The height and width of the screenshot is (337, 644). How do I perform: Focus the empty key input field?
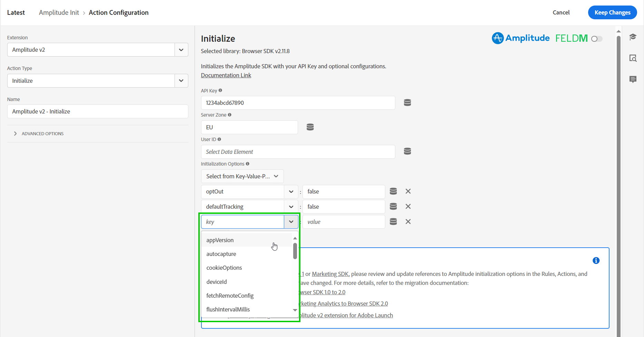point(243,222)
